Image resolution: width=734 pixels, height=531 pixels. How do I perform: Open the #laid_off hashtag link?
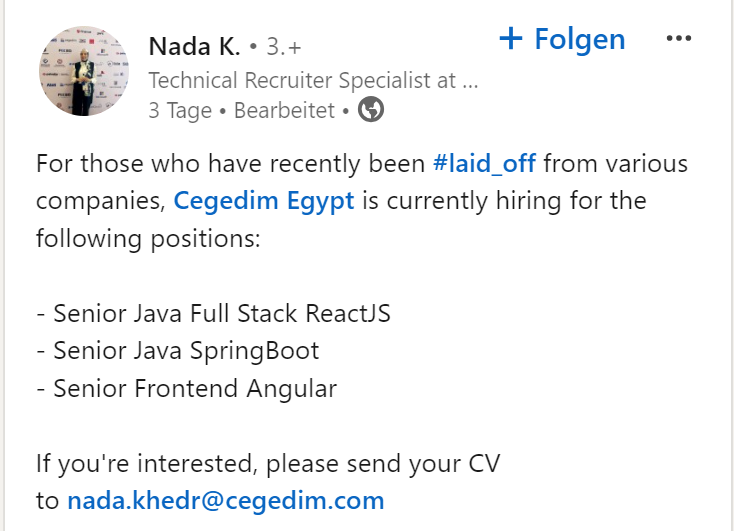pyautogui.click(x=484, y=163)
